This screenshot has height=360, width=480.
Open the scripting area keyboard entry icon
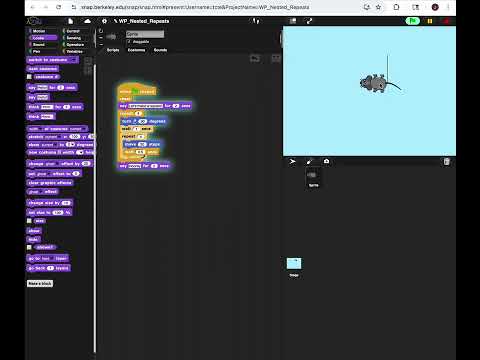tap(276, 59)
